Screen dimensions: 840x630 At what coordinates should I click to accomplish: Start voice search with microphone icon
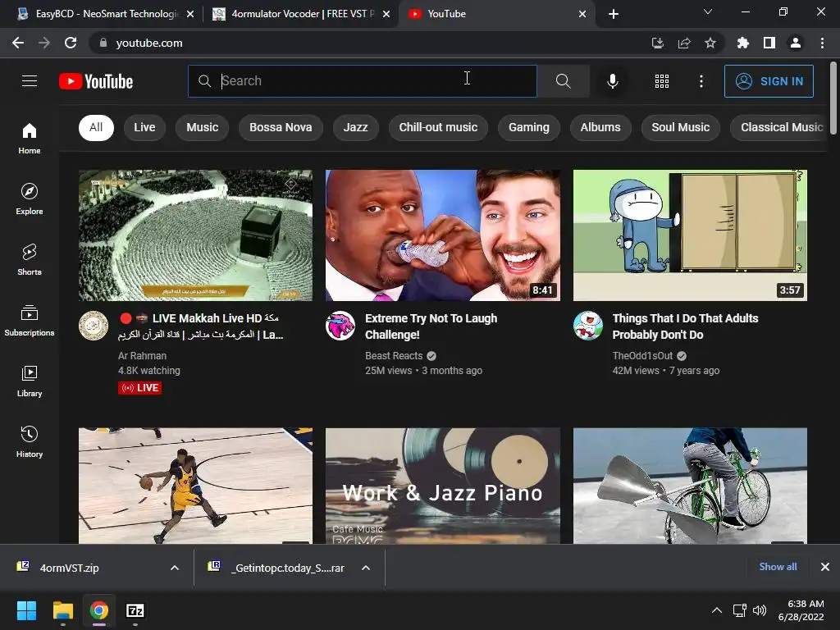point(612,81)
